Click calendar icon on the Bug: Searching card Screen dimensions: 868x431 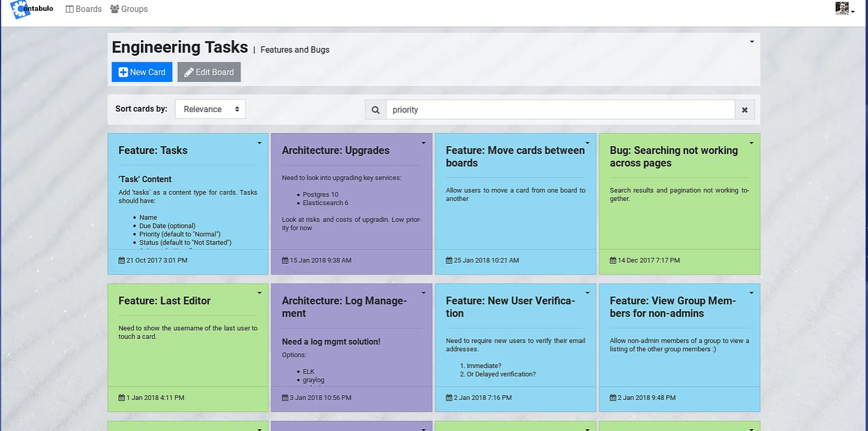tap(613, 261)
